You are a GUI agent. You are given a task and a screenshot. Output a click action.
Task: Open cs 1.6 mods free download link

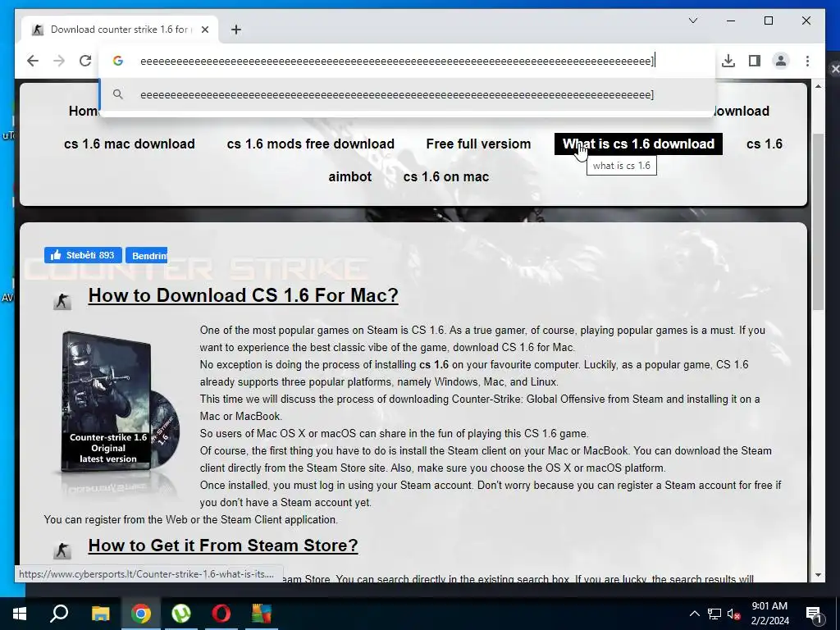tap(310, 144)
